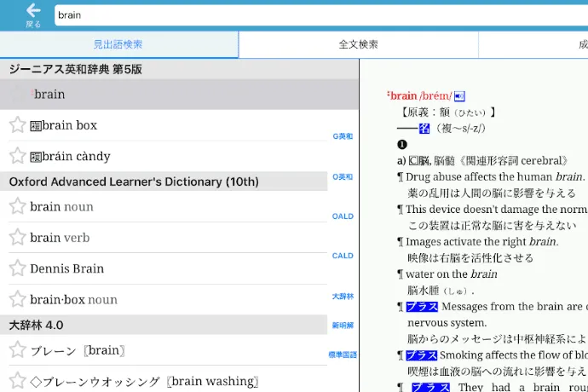Jump to O英和 dictionary index
Viewport: 588px width, 392px height.
tap(343, 177)
